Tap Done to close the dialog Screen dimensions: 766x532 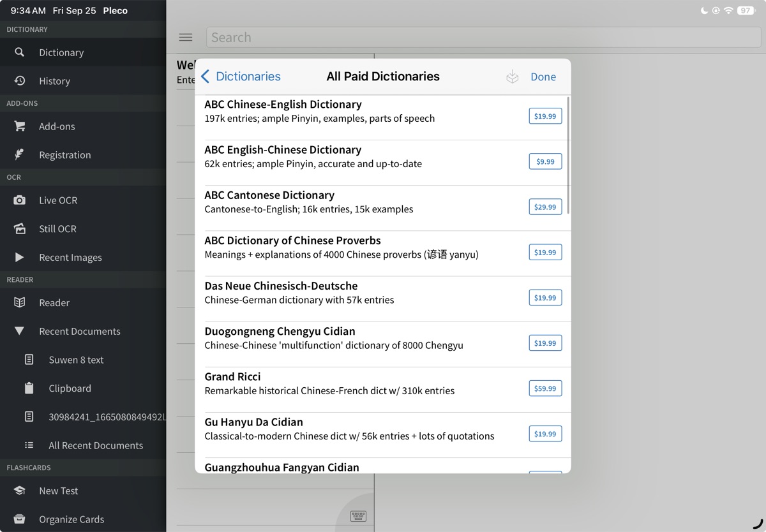[543, 77]
